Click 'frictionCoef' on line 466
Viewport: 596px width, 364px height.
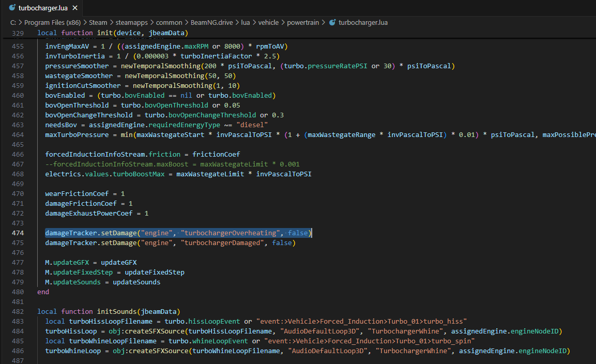[216, 154]
